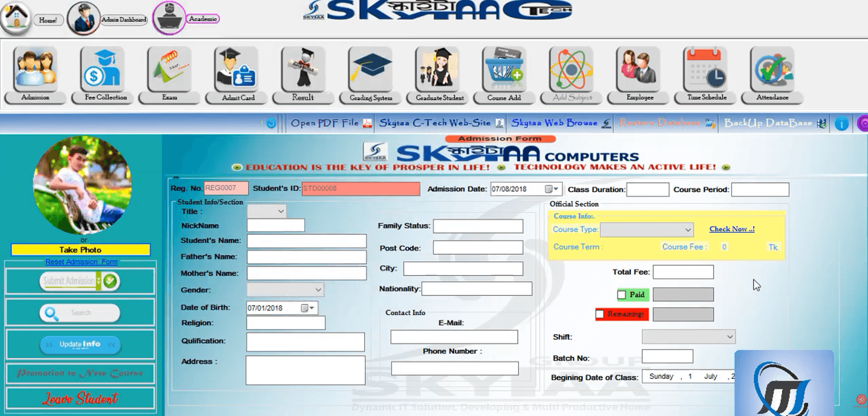Tick the Remaining checkbox
The height and width of the screenshot is (416, 868).
click(x=600, y=314)
